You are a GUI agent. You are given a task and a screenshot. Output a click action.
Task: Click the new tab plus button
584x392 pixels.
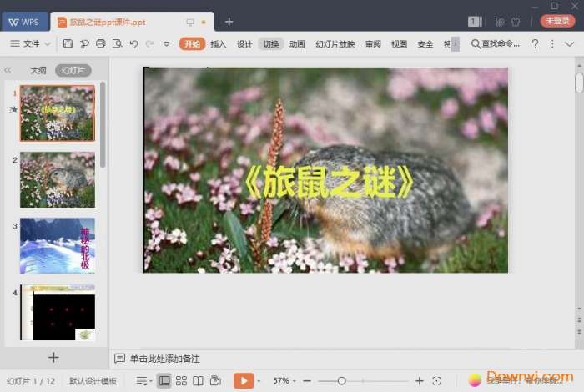coord(229,22)
